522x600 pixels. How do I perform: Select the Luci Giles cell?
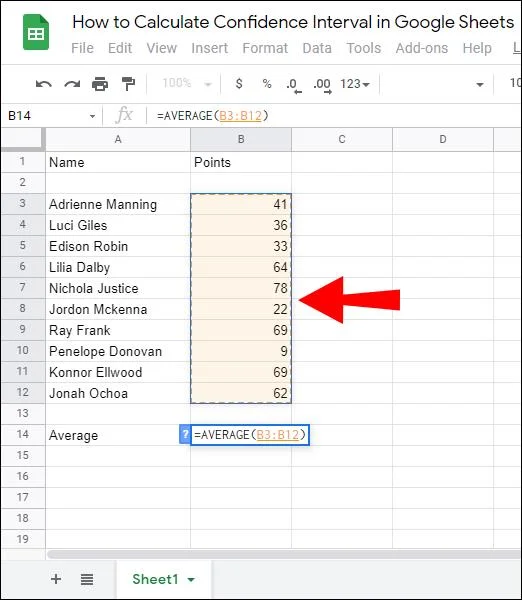click(x=118, y=225)
